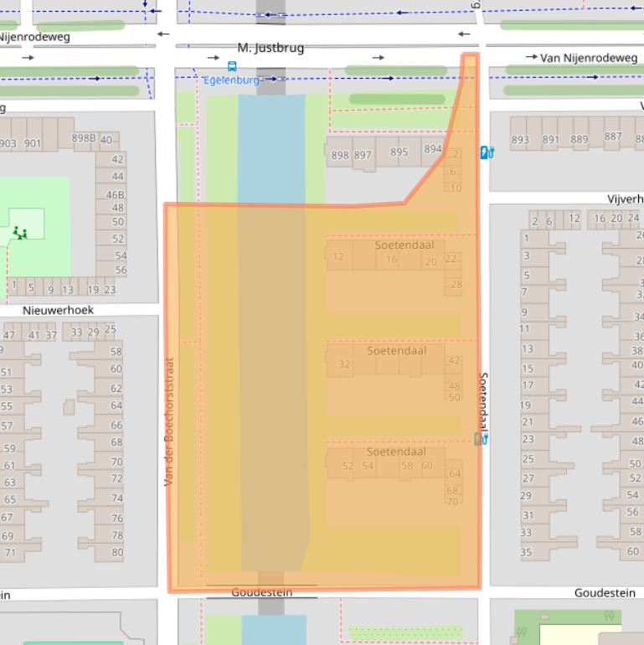
Task: Click building number 893 on the right
Action: pos(520,140)
